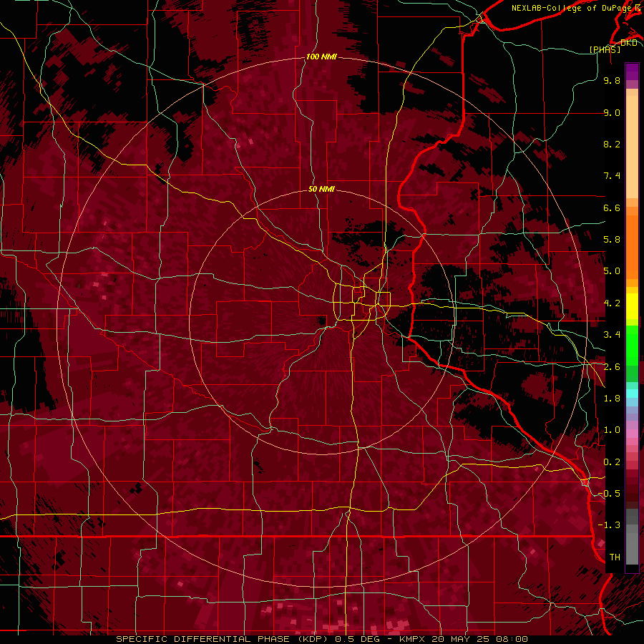Click the cyan segment of the color bar
Screen dimensions: 644x644
(x=632, y=393)
